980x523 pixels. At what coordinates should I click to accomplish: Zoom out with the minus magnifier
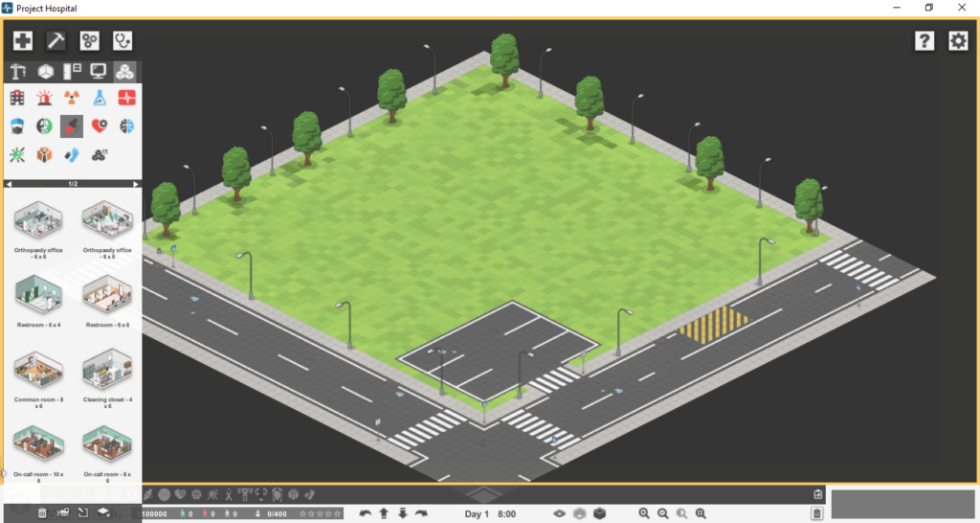663,513
